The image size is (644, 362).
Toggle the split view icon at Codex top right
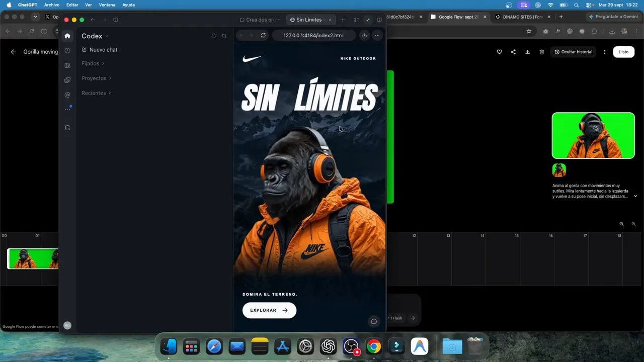(379, 20)
